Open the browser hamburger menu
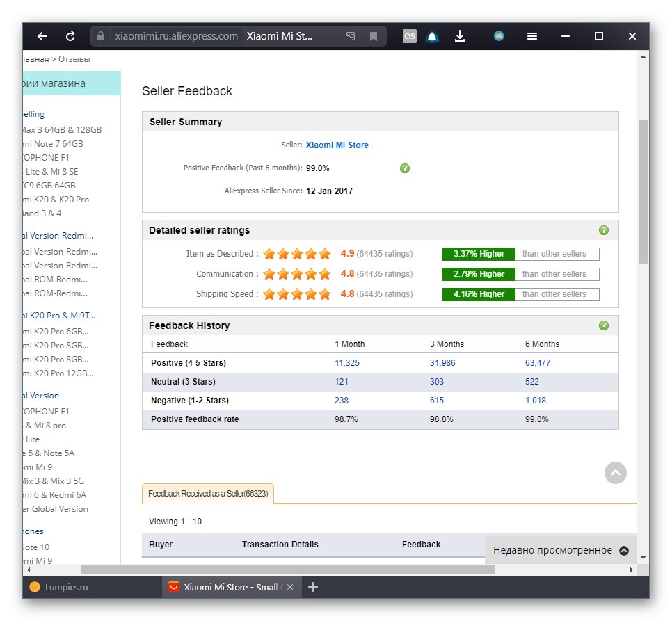 tap(532, 36)
